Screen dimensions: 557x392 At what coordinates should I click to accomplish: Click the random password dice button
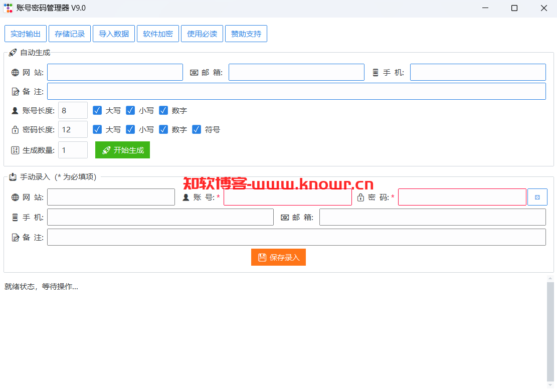pos(537,197)
